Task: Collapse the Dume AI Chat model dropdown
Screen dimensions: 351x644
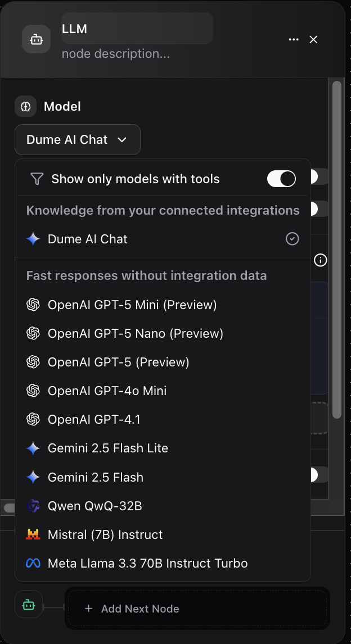Action: tap(77, 139)
